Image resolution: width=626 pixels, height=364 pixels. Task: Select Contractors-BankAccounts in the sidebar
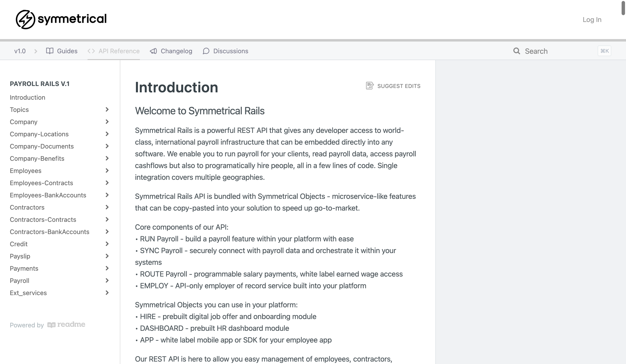(x=49, y=232)
